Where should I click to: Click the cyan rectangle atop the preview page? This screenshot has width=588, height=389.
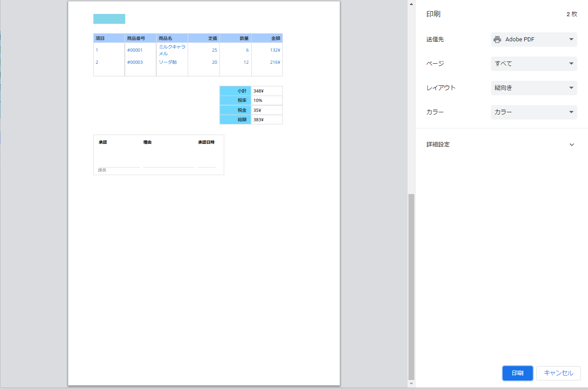(x=109, y=19)
